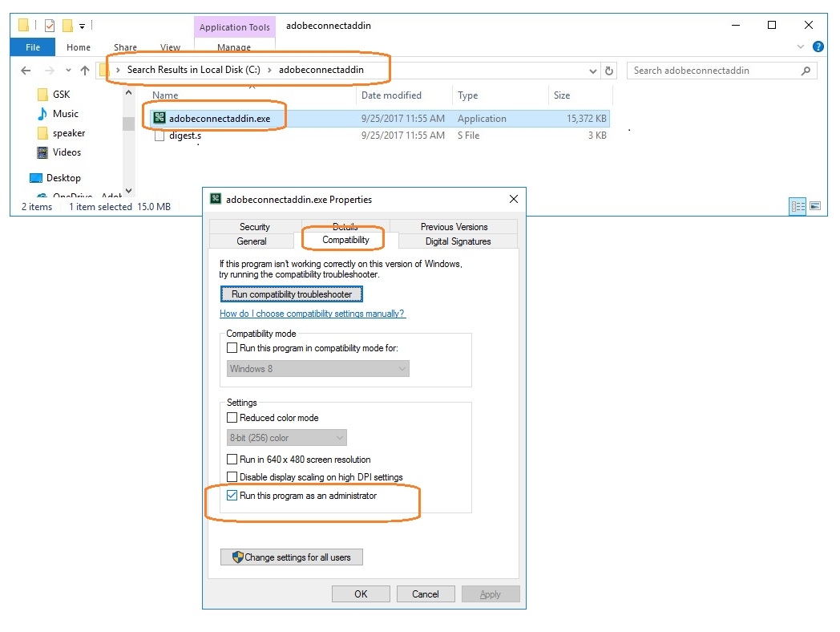840x632 pixels.
Task: Open the Windows 8 compatibility mode dropdown
Action: (317, 369)
